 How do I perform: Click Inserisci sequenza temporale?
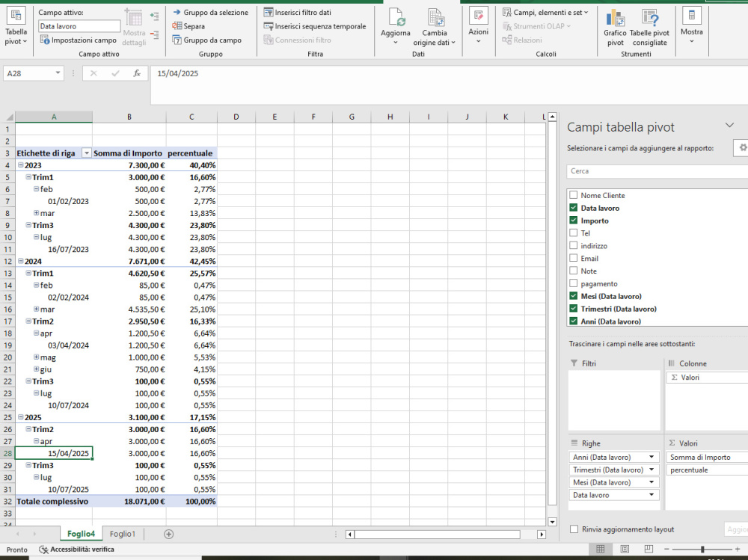pos(315,26)
